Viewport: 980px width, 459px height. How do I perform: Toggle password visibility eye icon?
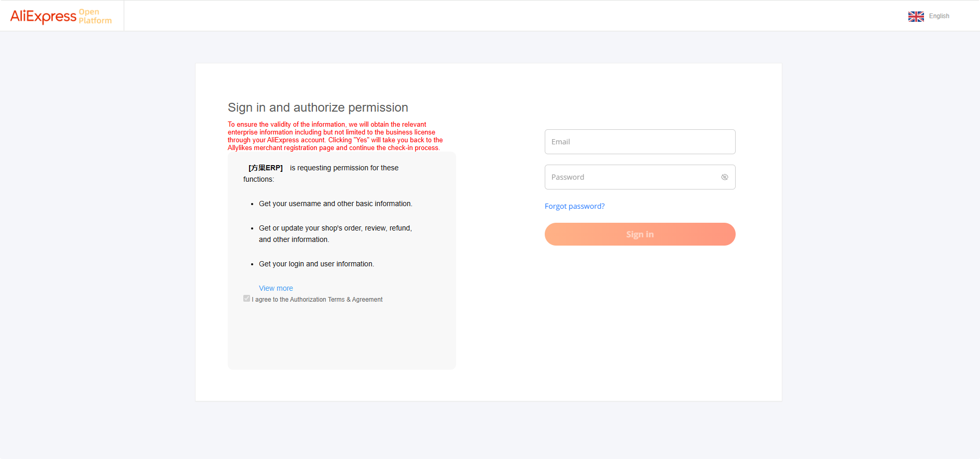click(724, 177)
